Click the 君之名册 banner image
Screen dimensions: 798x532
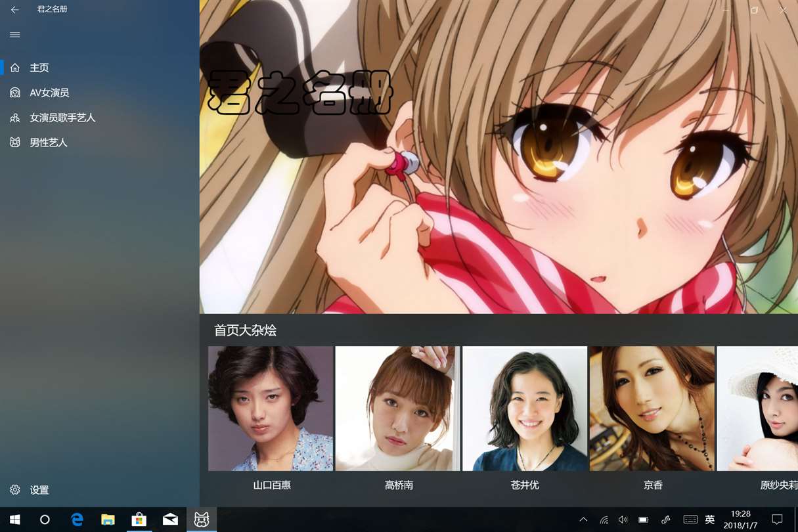tap(499, 157)
